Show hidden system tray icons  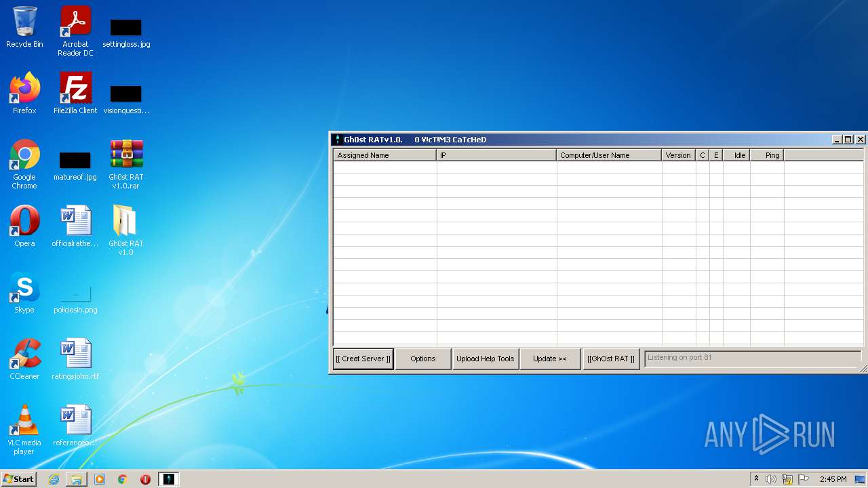[756, 479]
